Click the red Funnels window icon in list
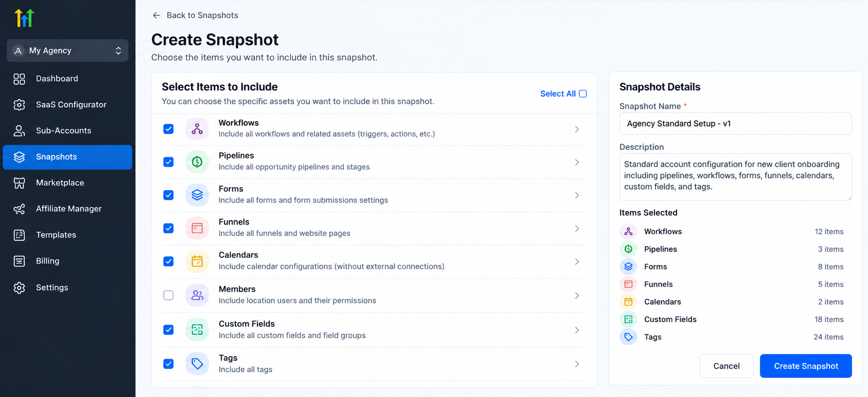 tap(197, 228)
